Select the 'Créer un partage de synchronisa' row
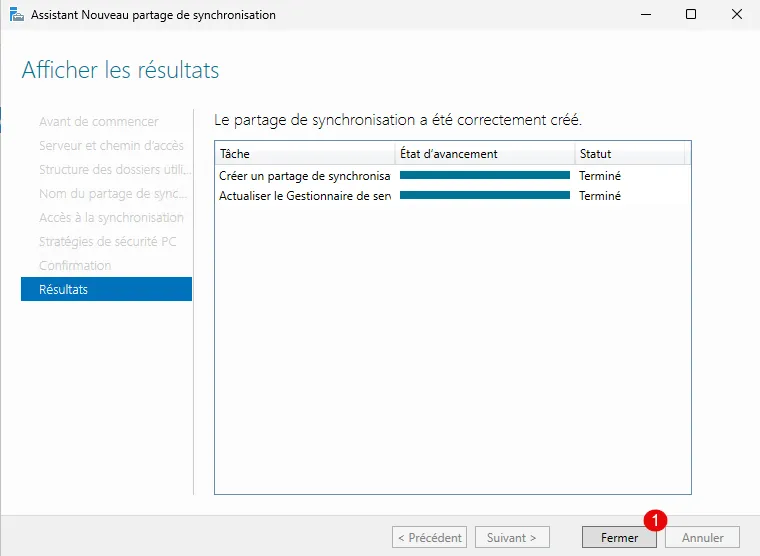Viewport: 760px width, 556px height. 304,176
